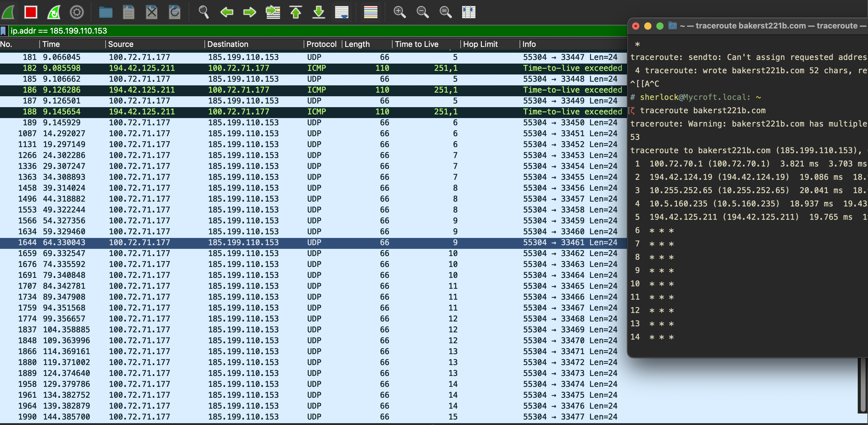The height and width of the screenshot is (425, 868).
Task: Sort by the Length column header
Action: point(367,44)
